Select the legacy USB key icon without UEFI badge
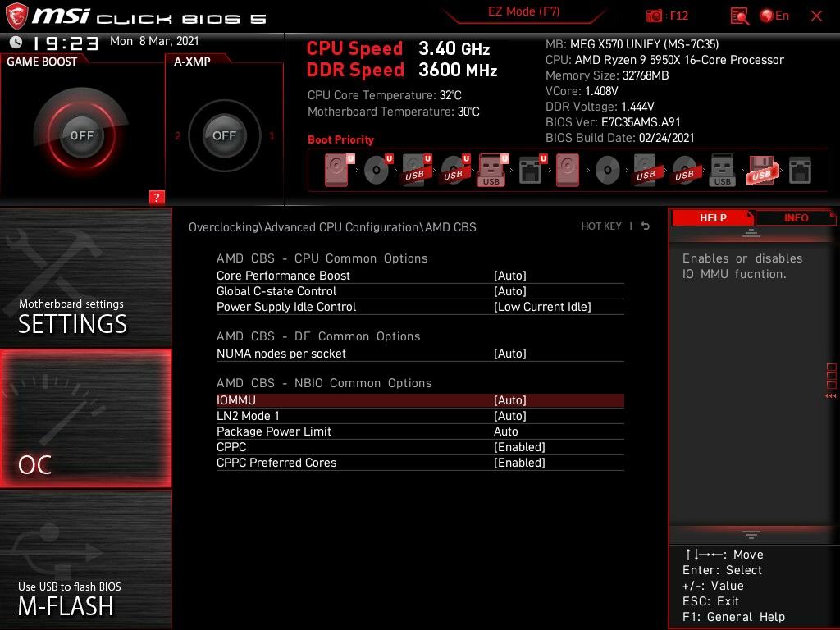Screen dimensions: 840x630 point(722,171)
